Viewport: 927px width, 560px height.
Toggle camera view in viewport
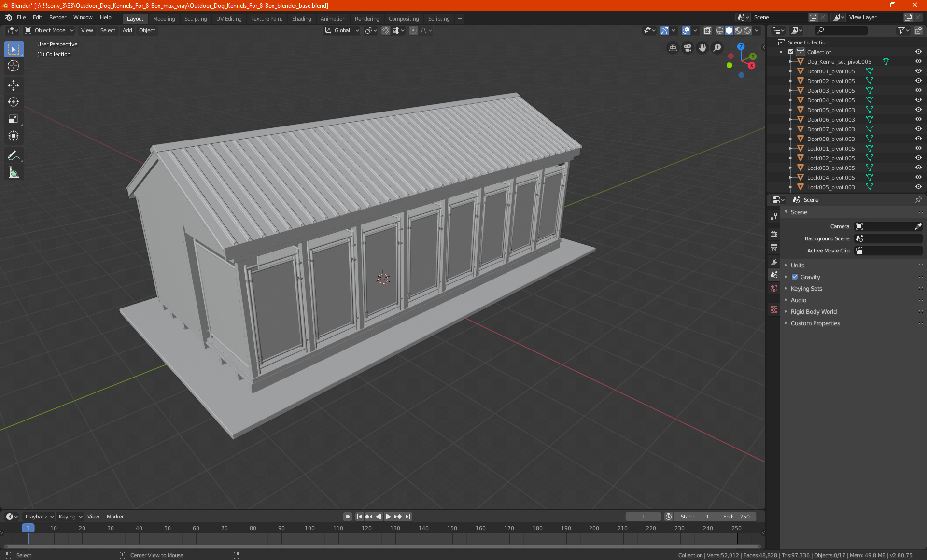pyautogui.click(x=688, y=48)
